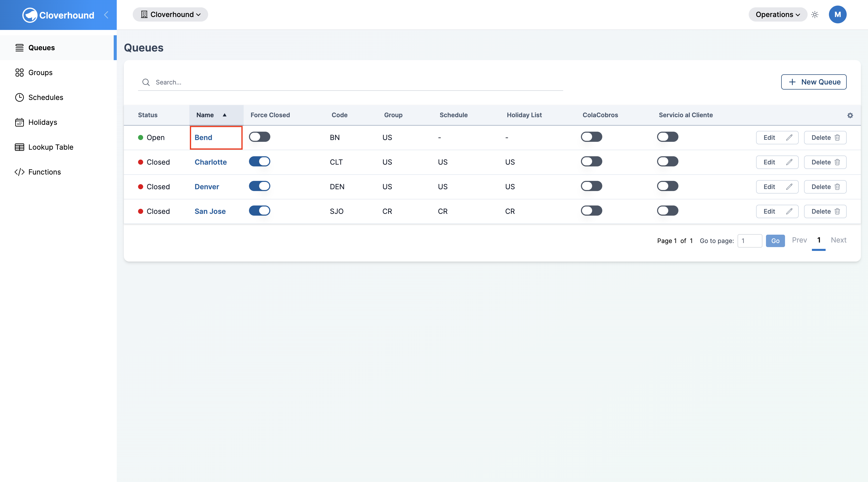The height and width of the screenshot is (482, 868).
Task: Disable Force Closed for Denver
Action: pyautogui.click(x=259, y=186)
